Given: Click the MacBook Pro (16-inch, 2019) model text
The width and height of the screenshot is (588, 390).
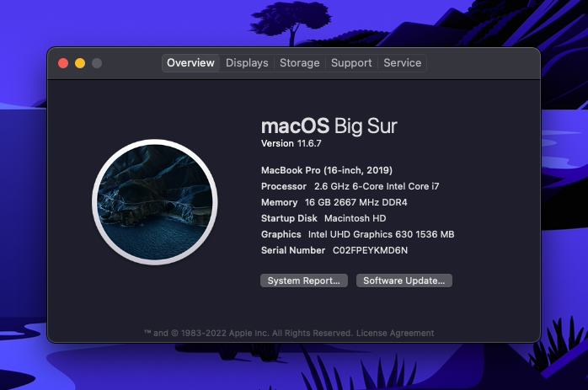Looking at the screenshot, I should coord(327,170).
